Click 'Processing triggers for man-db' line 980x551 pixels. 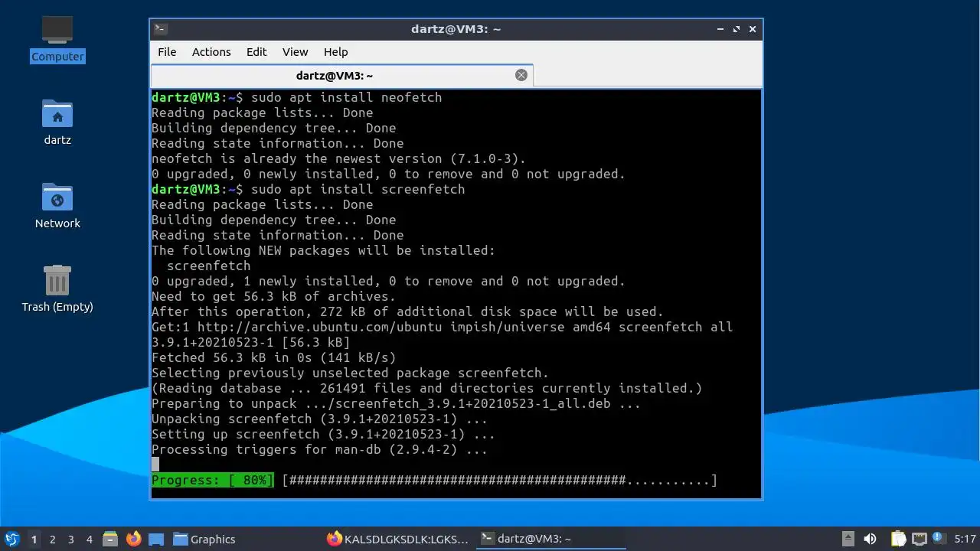tap(320, 449)
